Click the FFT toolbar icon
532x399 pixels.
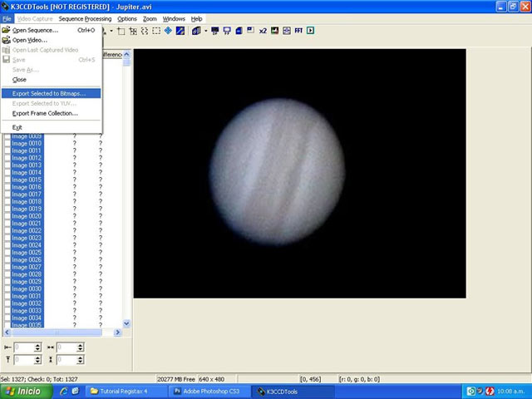[x=297, y=31]
